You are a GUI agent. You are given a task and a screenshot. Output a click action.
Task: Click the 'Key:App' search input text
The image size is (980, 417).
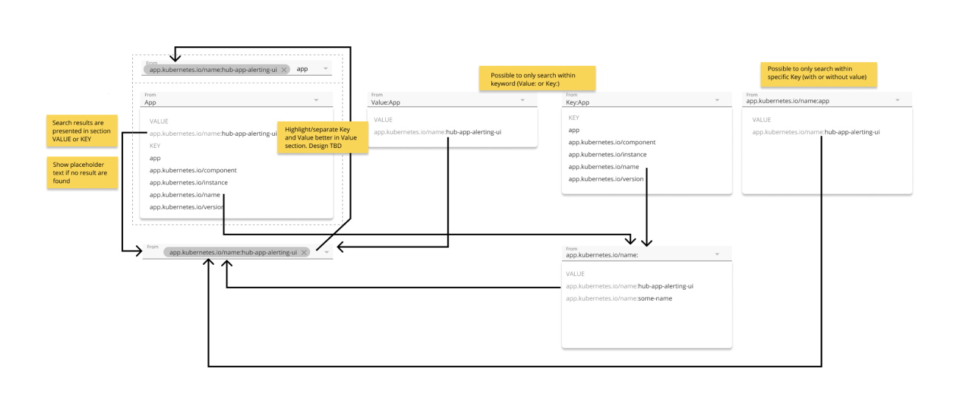click(578, 103)
